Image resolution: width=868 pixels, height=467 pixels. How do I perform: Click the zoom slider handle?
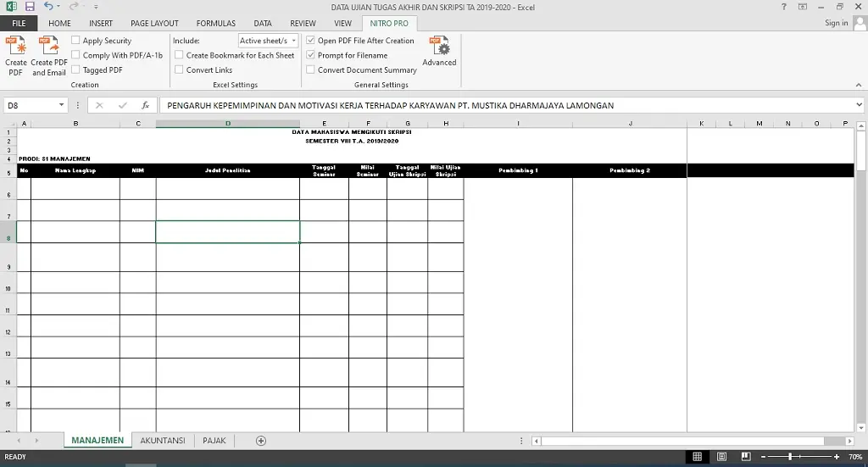(790, 457)
